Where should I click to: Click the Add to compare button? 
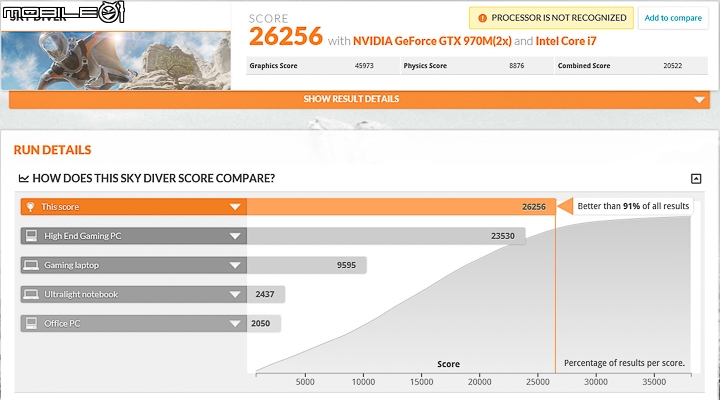point(673,18)
